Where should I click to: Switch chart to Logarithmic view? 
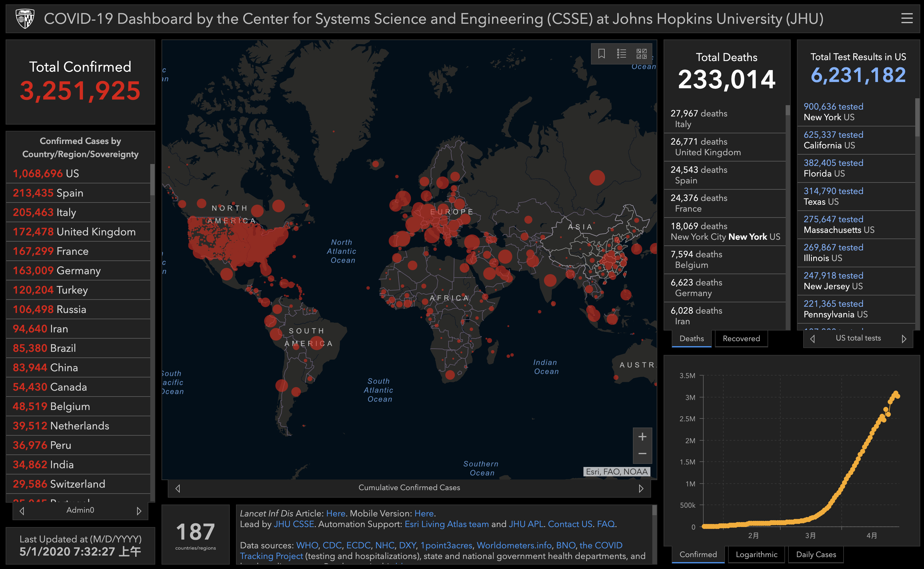tap(756, 554)
